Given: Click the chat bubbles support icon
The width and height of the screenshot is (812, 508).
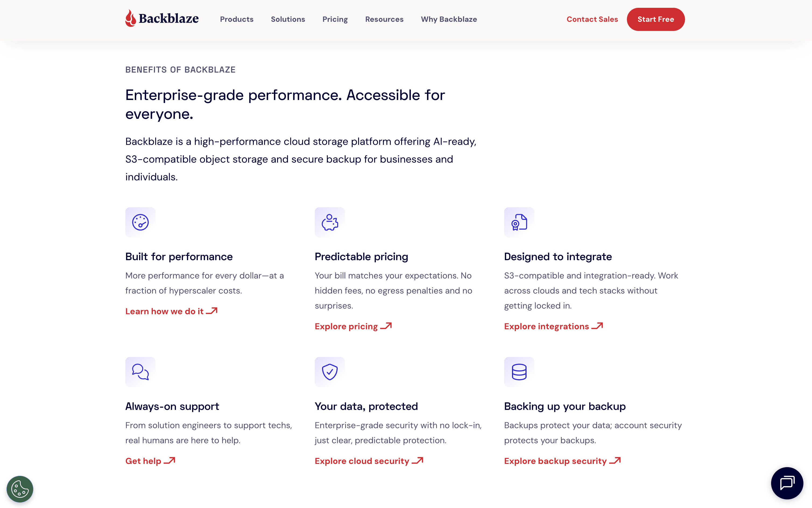Looking at the screenshot, I should point(140,371).
